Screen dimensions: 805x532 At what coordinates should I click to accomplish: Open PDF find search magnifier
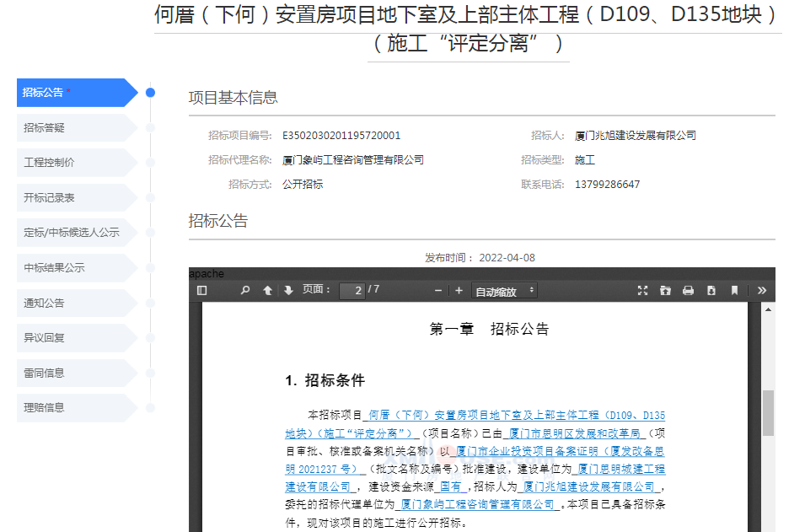(245, 291)
